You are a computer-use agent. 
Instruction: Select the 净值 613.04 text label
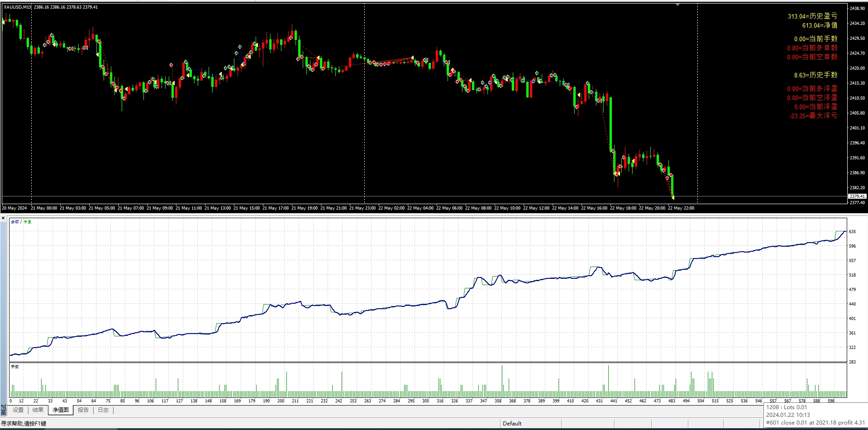pyautogui.click(x=820, y=25)
